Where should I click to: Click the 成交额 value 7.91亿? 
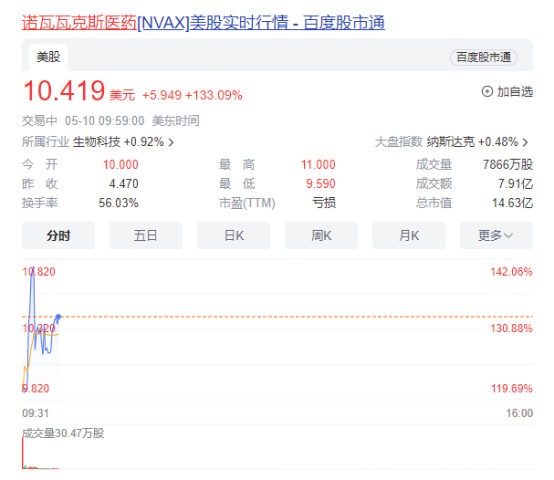point(515,184)
